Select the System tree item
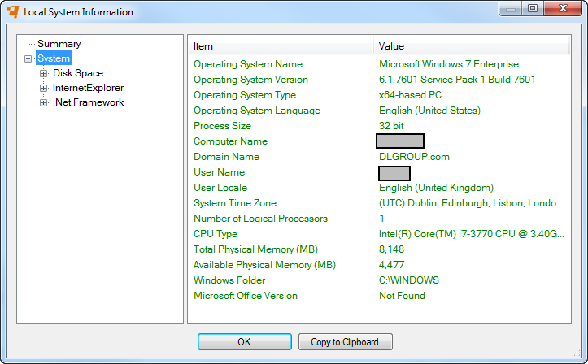This screenshot has width=588, height=364. 54,58
